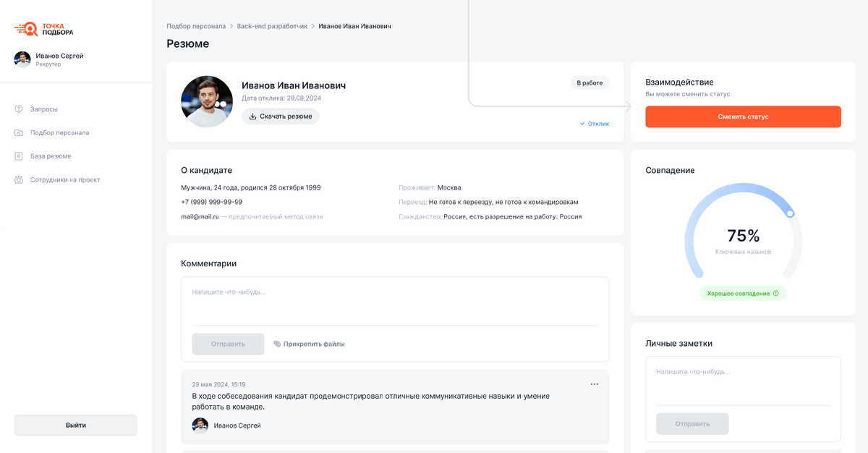868x453 pixels.
Task: Open the three-dot menu on the comment
Action: coord(595,384)
